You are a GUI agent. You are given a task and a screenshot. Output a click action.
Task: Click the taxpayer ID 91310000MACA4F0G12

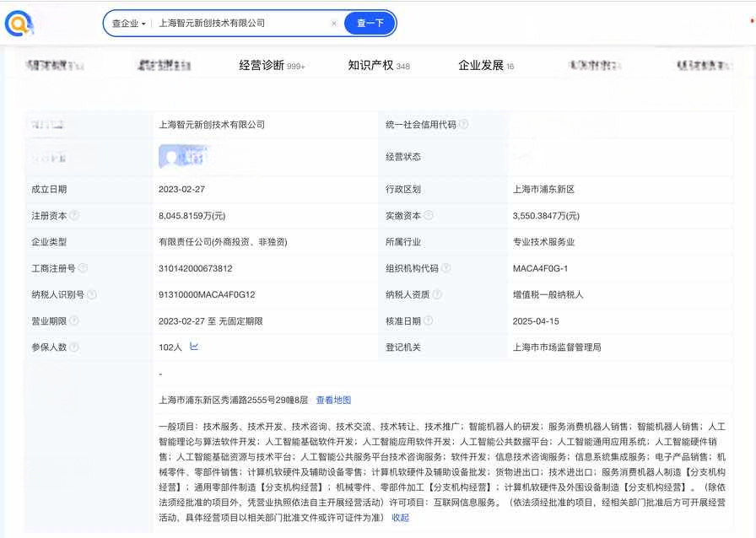[207, 294]
